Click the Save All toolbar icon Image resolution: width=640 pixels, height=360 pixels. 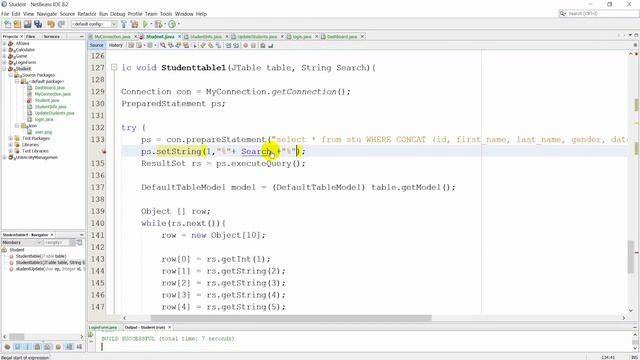pyautogui.click(x=38, y=24)
